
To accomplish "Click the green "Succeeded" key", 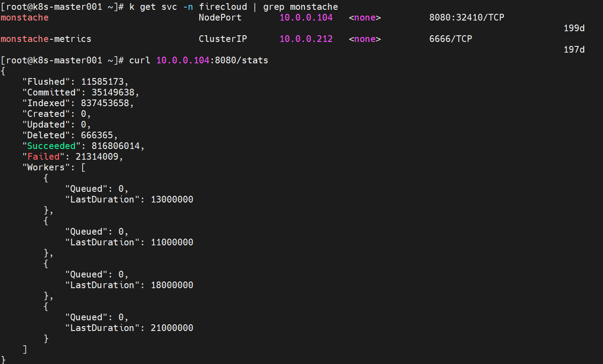I will [x=51, y=146].
